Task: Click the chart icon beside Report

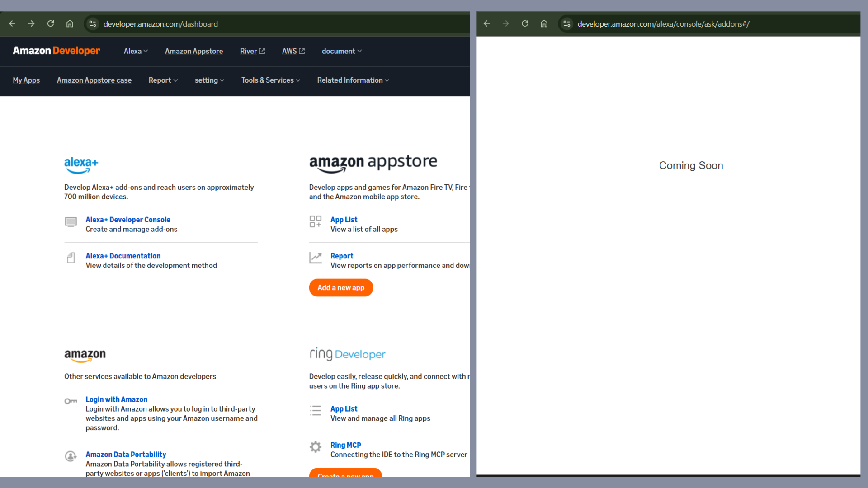Action: click(316, 258)
